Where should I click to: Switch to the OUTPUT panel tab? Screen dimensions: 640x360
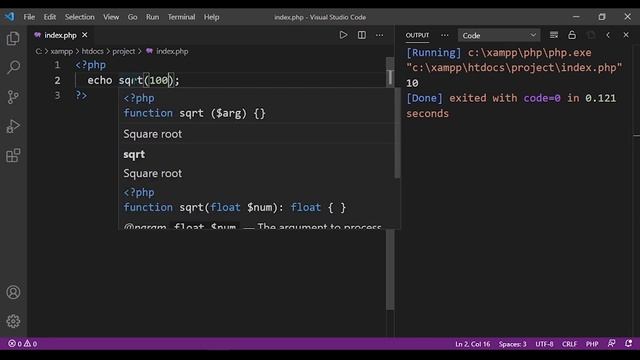click(417, 36)
